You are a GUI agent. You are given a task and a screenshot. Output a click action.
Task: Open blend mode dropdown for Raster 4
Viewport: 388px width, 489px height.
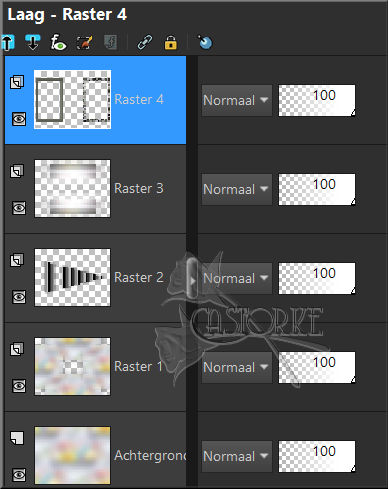[x=236, y=100]
